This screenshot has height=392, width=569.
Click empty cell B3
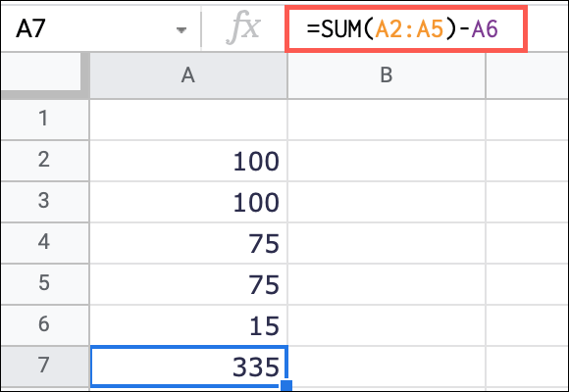(387, 201)
